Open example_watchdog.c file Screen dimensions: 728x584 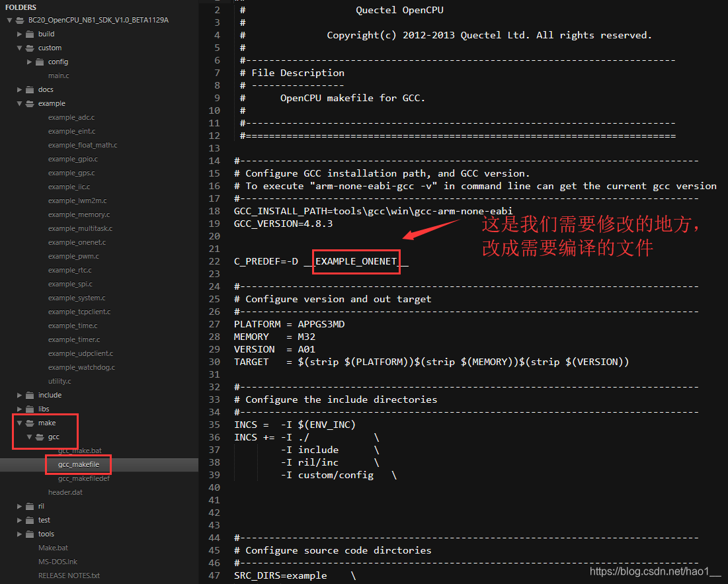pos(82,368)
